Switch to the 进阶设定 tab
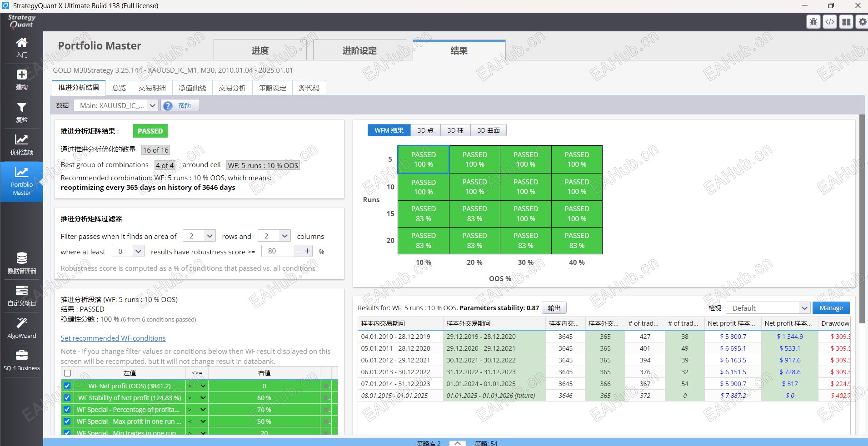The image size is (868, 446). 359,50
